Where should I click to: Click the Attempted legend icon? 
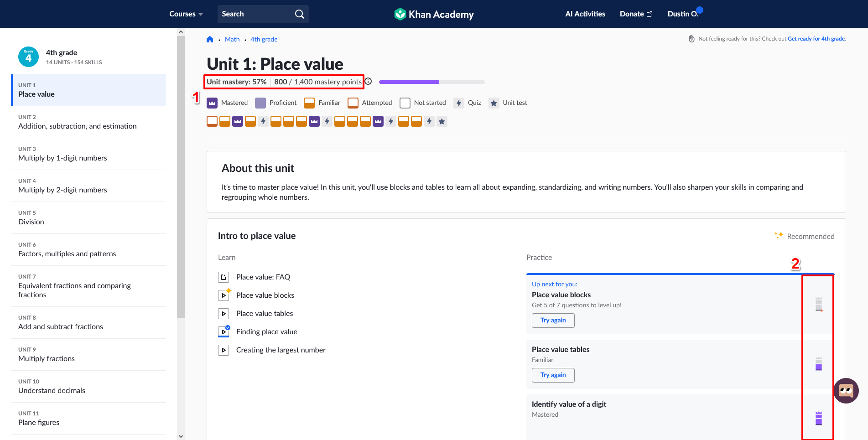[353, 103]
